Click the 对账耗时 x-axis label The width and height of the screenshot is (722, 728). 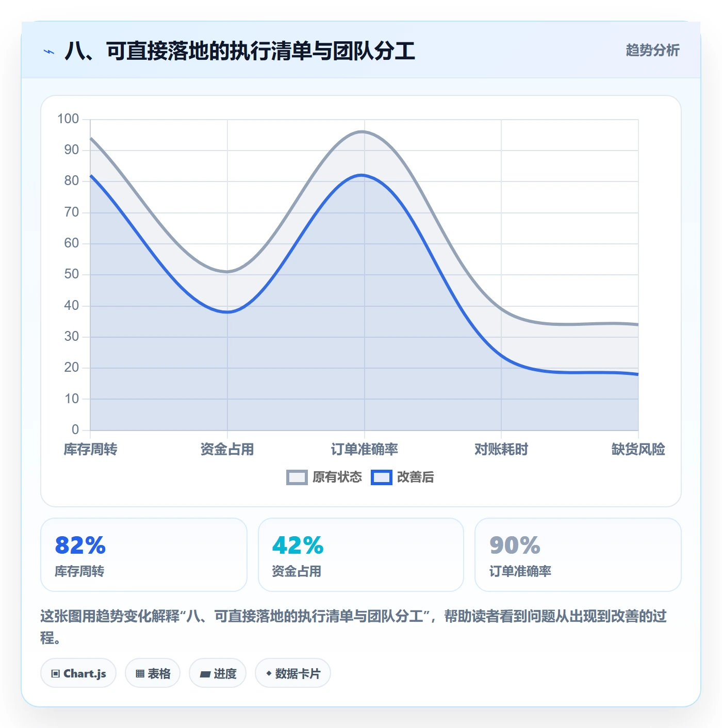pos(501,450)
